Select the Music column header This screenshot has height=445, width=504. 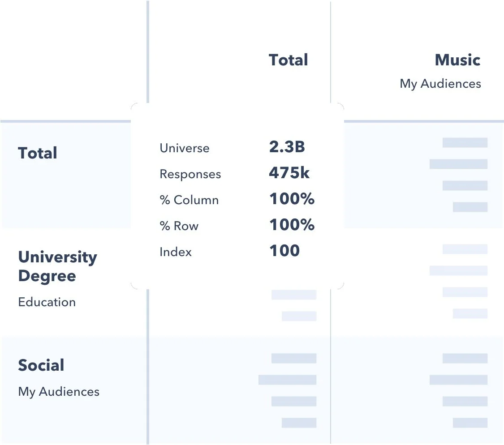(457, 60)
